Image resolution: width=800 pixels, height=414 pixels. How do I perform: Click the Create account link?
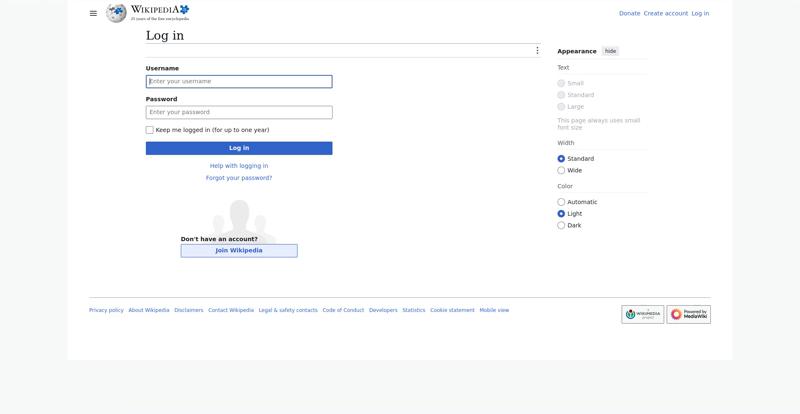[x=665, y=13]
